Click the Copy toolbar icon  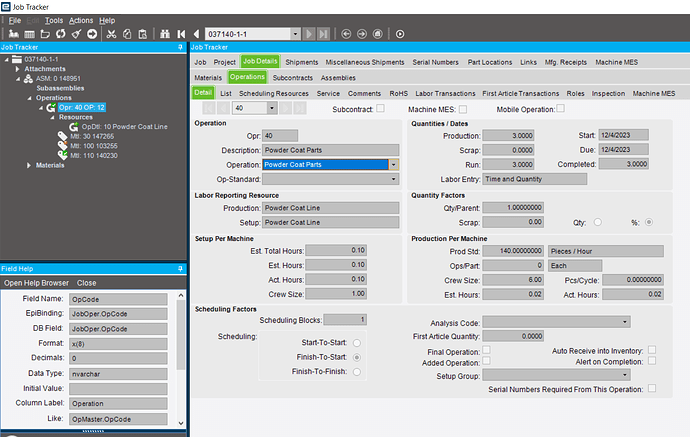click(x=128, y=34)
